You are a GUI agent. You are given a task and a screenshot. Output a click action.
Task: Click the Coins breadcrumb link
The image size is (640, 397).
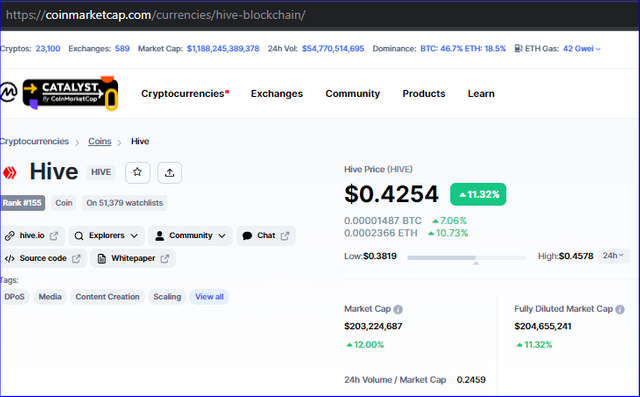point(100,141)
